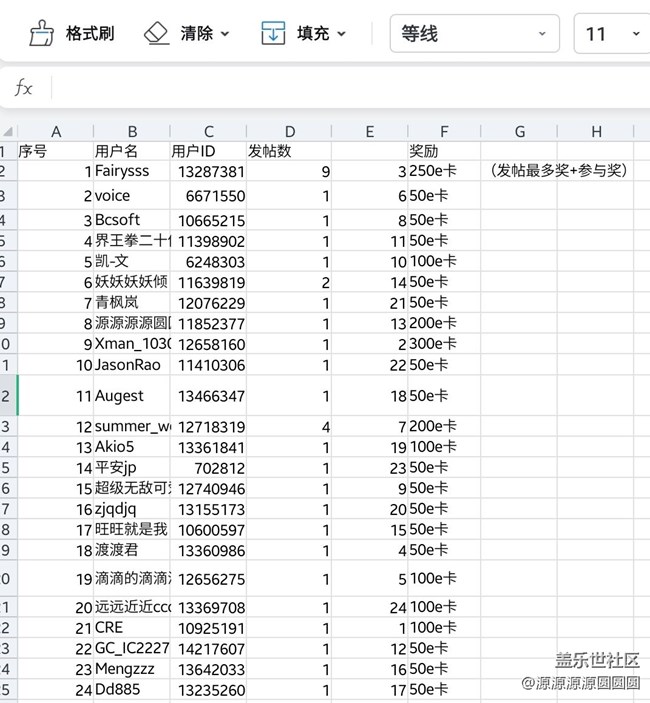
Task: Select column F header
Action: pyautogui.click(x=444, y=132)
